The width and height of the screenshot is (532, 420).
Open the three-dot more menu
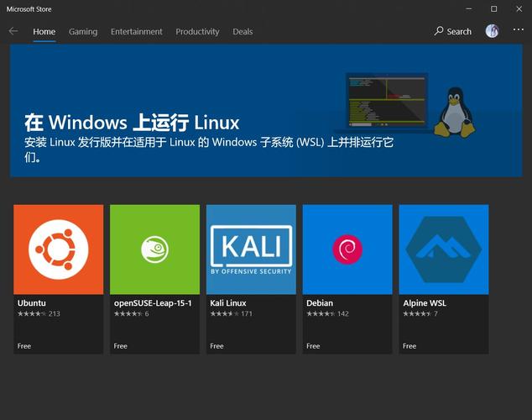pos(518,30)
